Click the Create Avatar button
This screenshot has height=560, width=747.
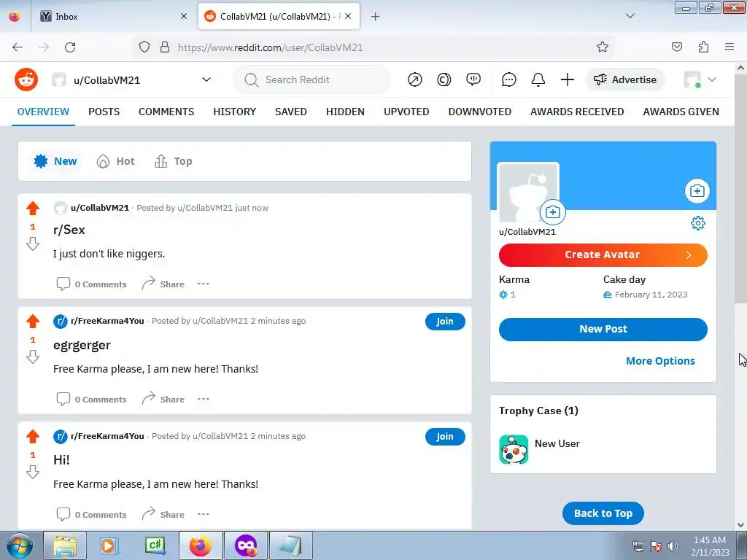[603, 254]
